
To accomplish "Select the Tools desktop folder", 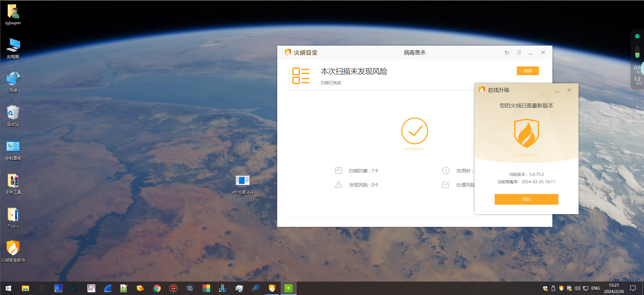I will click(x=13, y=218).
